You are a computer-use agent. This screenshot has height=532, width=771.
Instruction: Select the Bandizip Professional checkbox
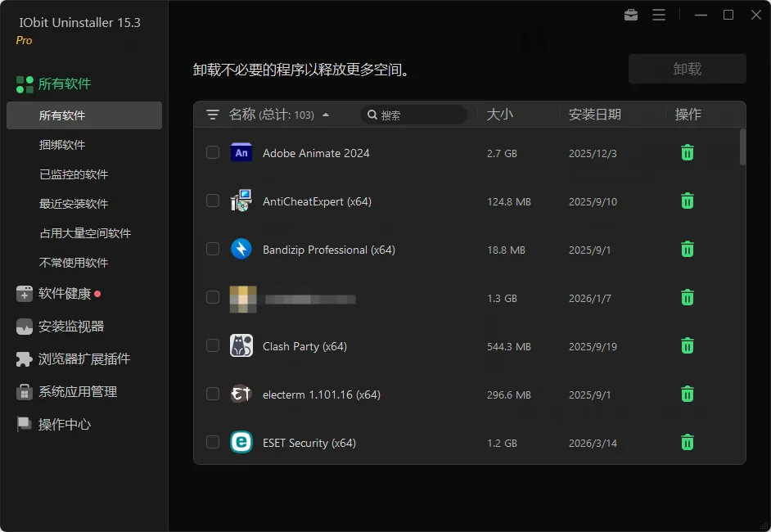[213, 249]
